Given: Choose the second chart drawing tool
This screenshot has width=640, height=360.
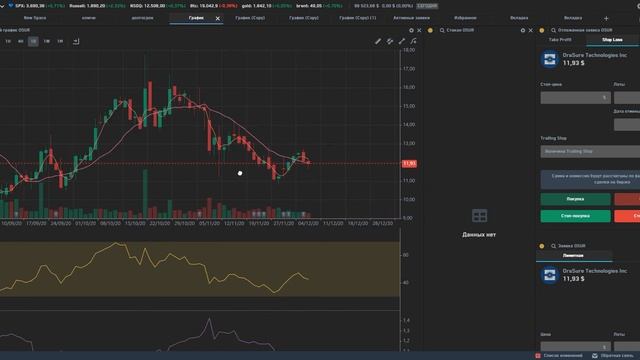Looking at the screenshot, I should 390,41.
